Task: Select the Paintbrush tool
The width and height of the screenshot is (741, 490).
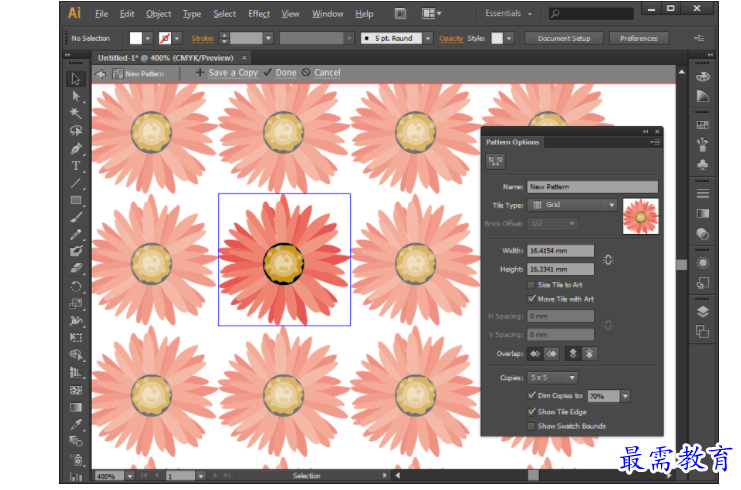Action: pos(76,217)
